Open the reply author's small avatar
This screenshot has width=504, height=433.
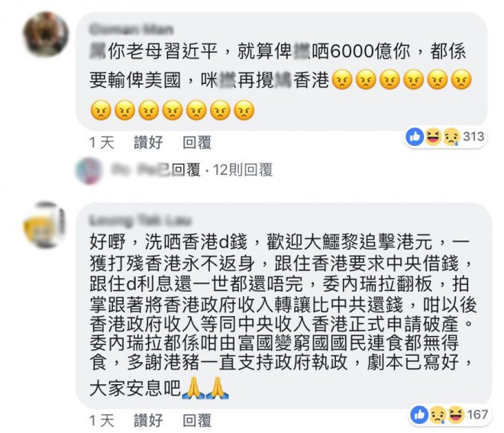pos(89,170)
